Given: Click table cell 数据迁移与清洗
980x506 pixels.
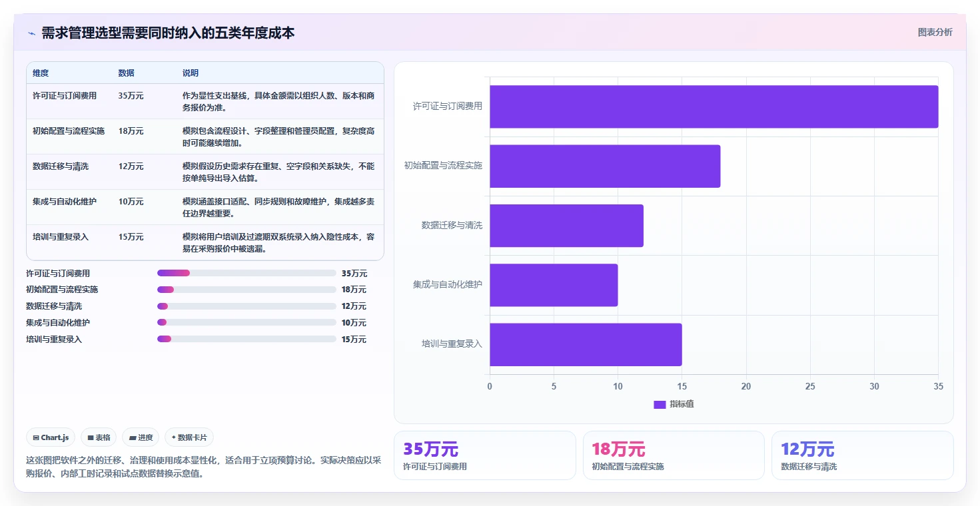Looking at the screenshot, I should 61,166.
